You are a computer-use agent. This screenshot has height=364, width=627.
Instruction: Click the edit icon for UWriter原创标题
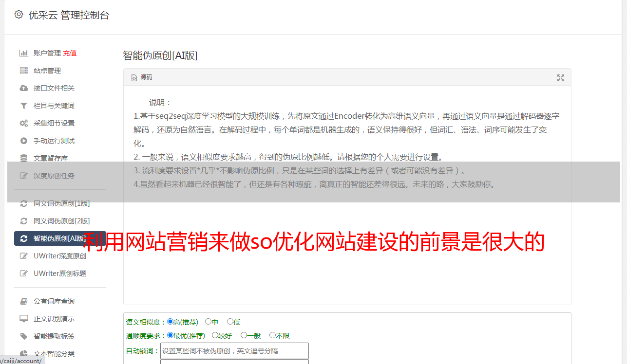click(23, 273)
